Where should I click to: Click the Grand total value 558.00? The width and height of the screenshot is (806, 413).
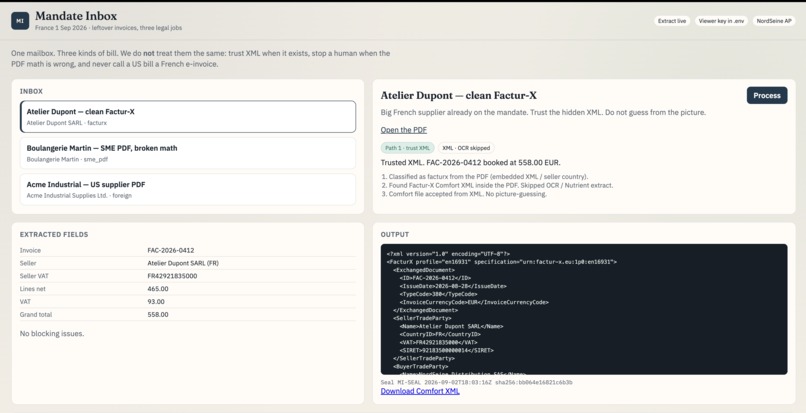point(158,315)
